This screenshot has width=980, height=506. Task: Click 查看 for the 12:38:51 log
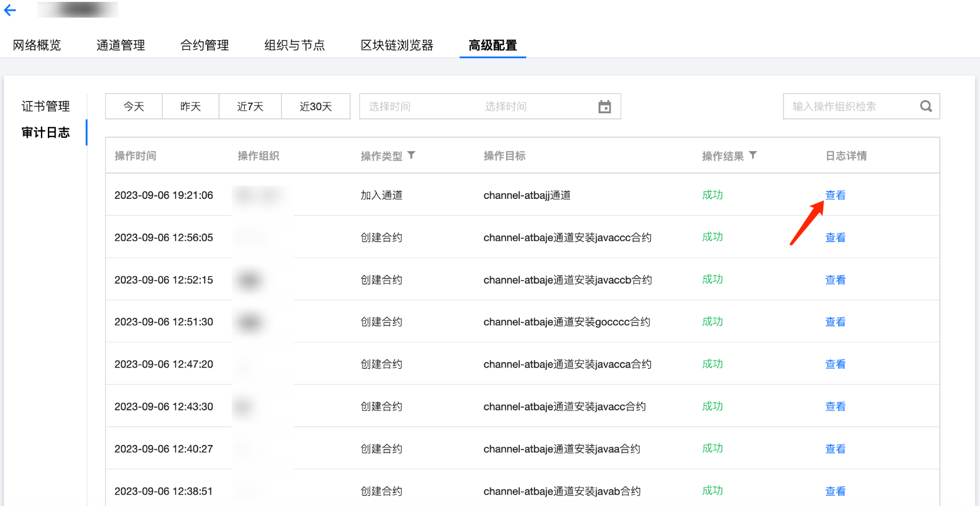(835, 491)
